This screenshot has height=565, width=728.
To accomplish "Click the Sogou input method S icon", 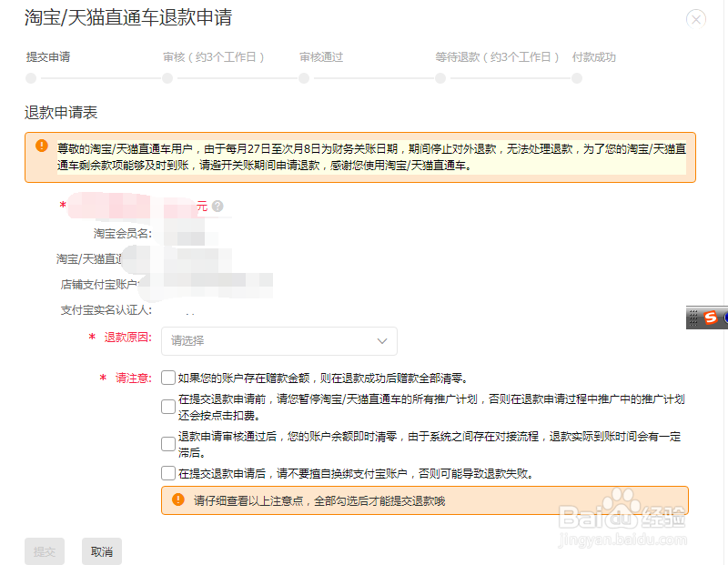I will [x=711, y=318].
